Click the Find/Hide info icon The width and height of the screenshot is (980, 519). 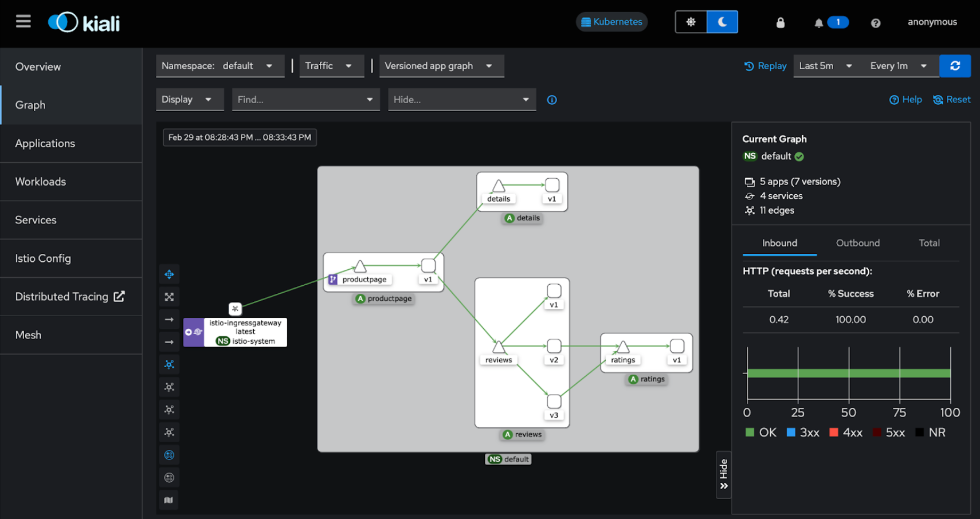552,100
